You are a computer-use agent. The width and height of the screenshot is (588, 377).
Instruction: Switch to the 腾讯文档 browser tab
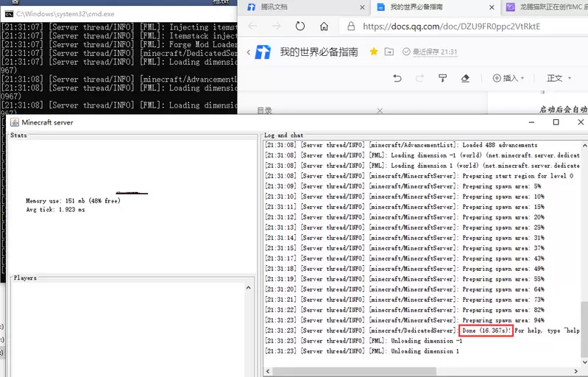coord(306,7)
